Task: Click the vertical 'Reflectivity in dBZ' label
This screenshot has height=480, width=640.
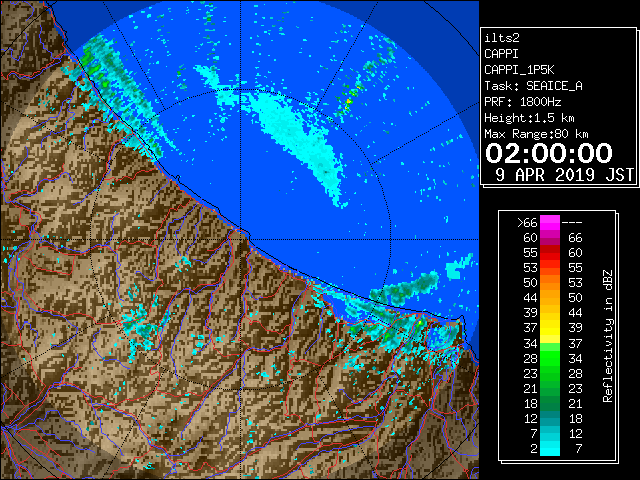Action: tap(608, 336)
